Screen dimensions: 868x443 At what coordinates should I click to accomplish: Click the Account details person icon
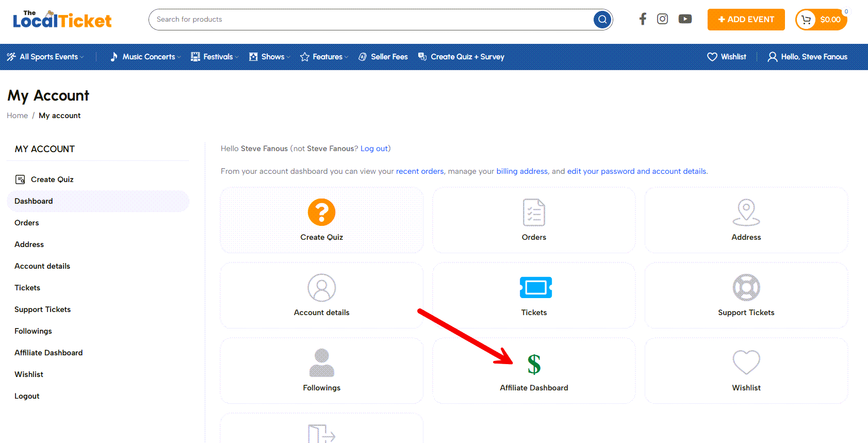[321, 288]
